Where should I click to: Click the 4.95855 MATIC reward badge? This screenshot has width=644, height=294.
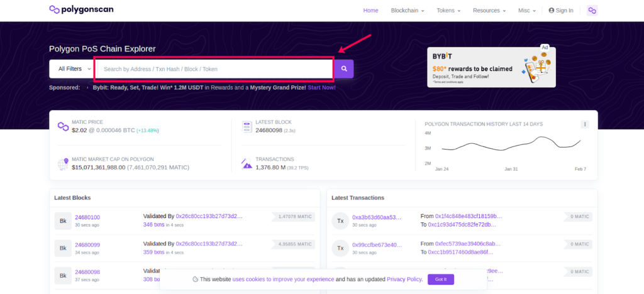[293, 244]
